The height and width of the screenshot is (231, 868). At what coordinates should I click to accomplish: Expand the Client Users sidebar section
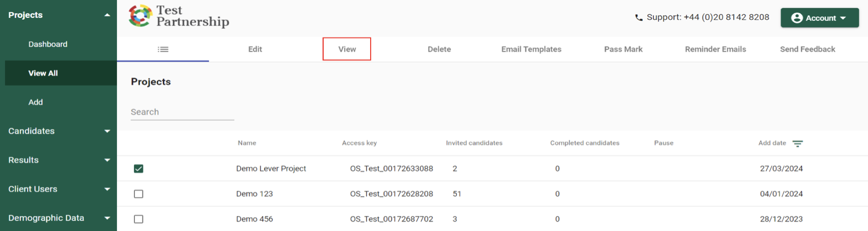(x=58, y=189)
